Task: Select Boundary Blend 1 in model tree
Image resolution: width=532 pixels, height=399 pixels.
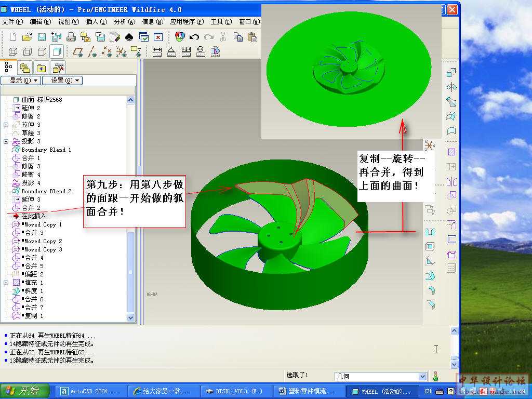Action: [46, 150]
